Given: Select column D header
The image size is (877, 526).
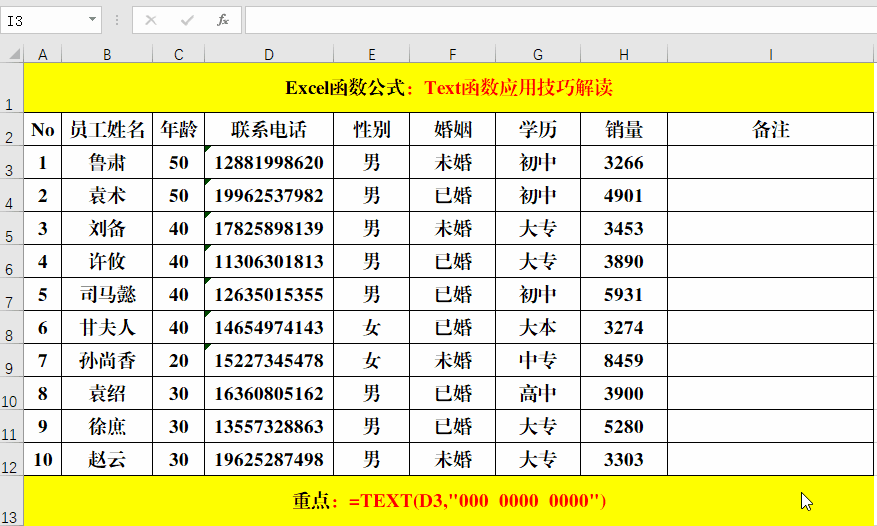Looking at the screenshot, I should pyautogui.click(x=269, y=54).
